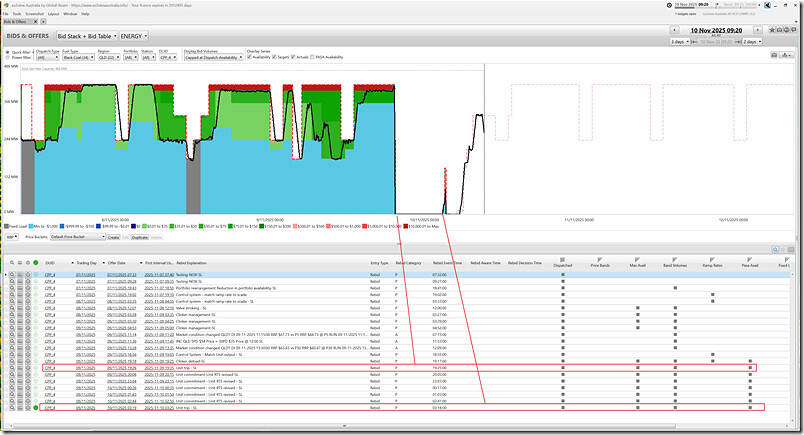Open the ENERGY commodity dropdown

coord(134,36)
